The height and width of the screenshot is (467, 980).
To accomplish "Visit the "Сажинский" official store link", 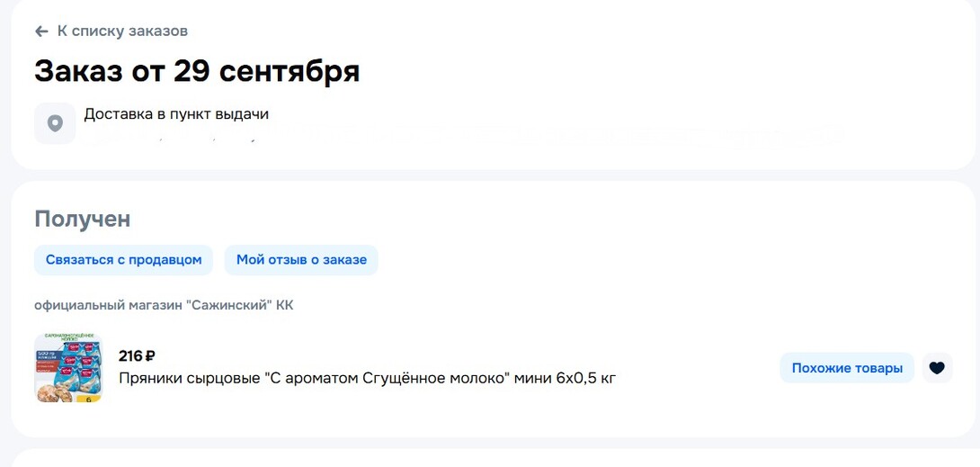I will [164, 305].
